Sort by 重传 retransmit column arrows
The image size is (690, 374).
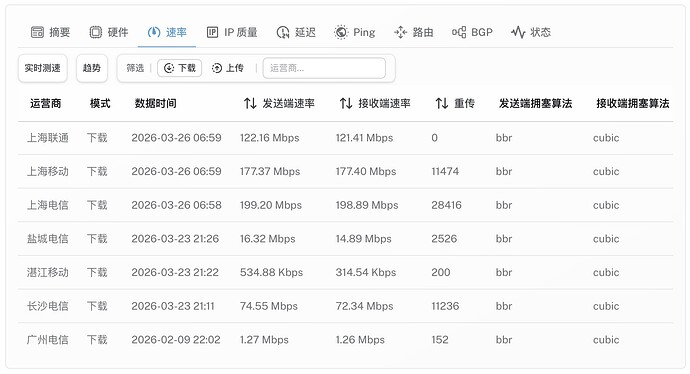(442, 103)
